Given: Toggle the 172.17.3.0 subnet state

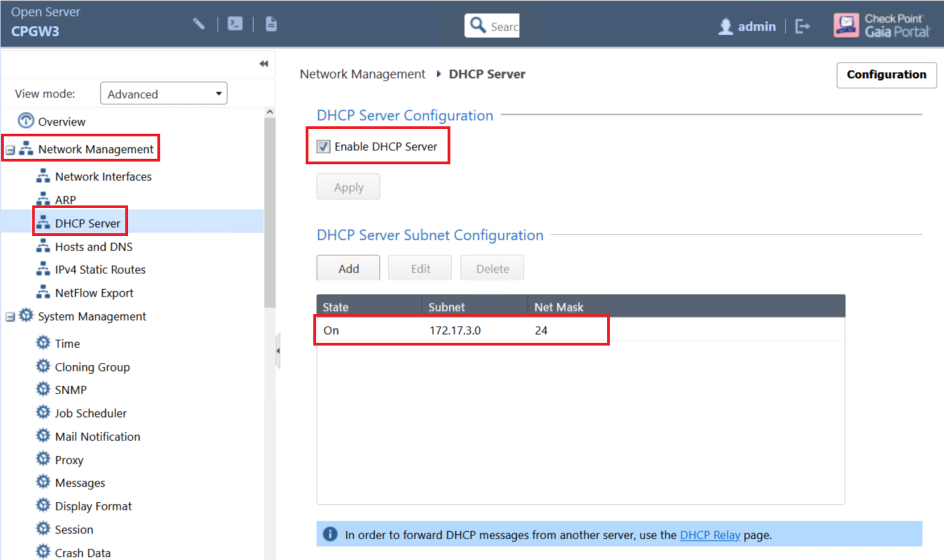Looking at the screenshot, I should pos(331,330).
